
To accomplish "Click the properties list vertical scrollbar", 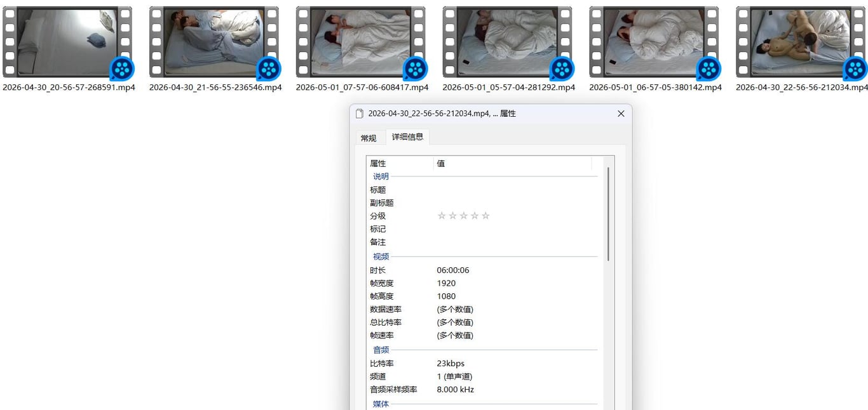I will (608, 214).
